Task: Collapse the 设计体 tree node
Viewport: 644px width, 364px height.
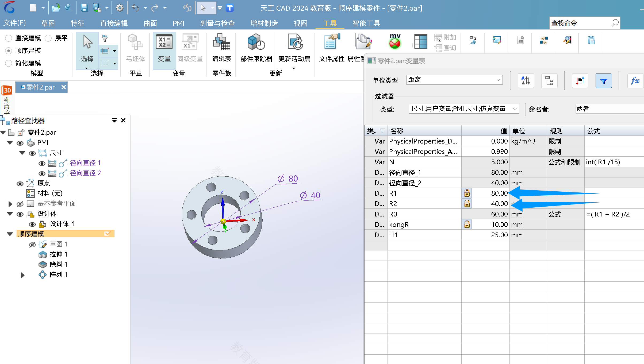Action: (x=10, y=214)
